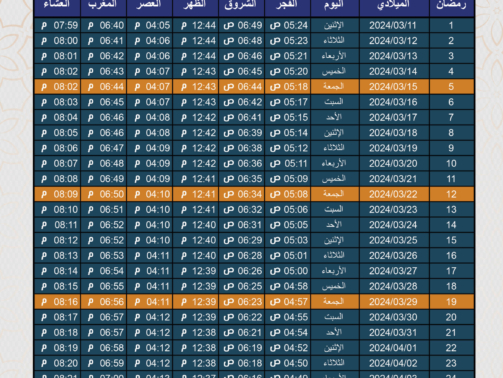Select the Fajr time 05:18
Screen dimensions: 503x378
[x=288, y=87]
